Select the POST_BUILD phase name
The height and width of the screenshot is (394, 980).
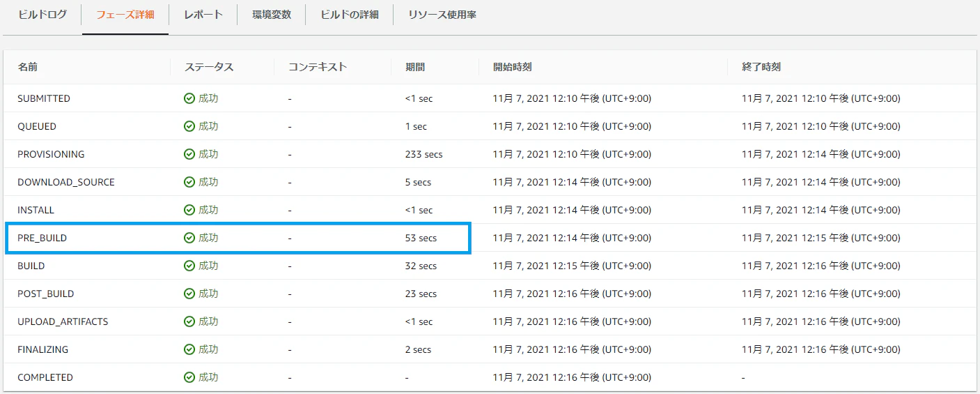coord(46,294)
